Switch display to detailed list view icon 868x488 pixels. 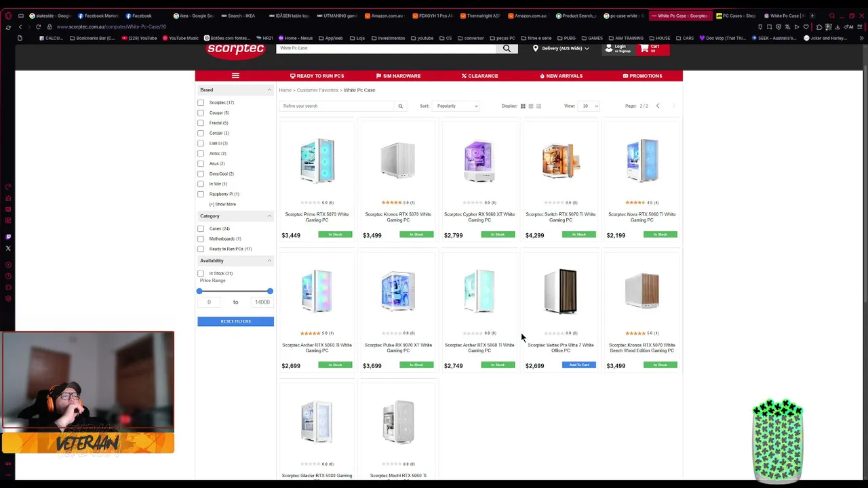538,106
